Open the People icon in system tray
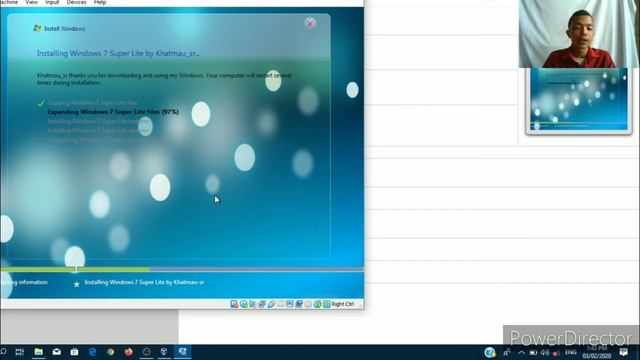 pyautogui.click(x=507, y=352)
